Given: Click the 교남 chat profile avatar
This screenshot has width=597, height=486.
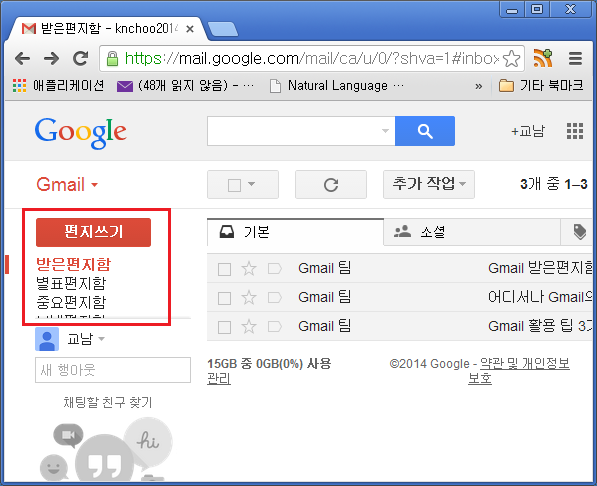Looking at the screenshot, I should tap(47, 339).
